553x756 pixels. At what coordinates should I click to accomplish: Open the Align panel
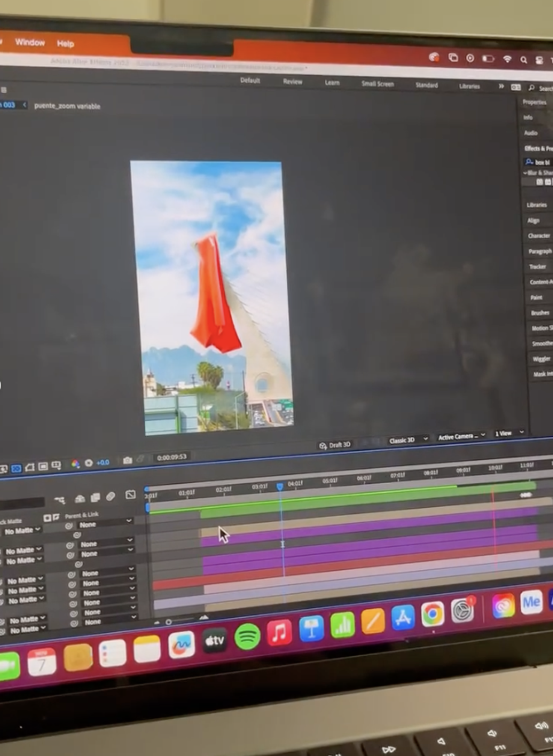tap(533, 221)
